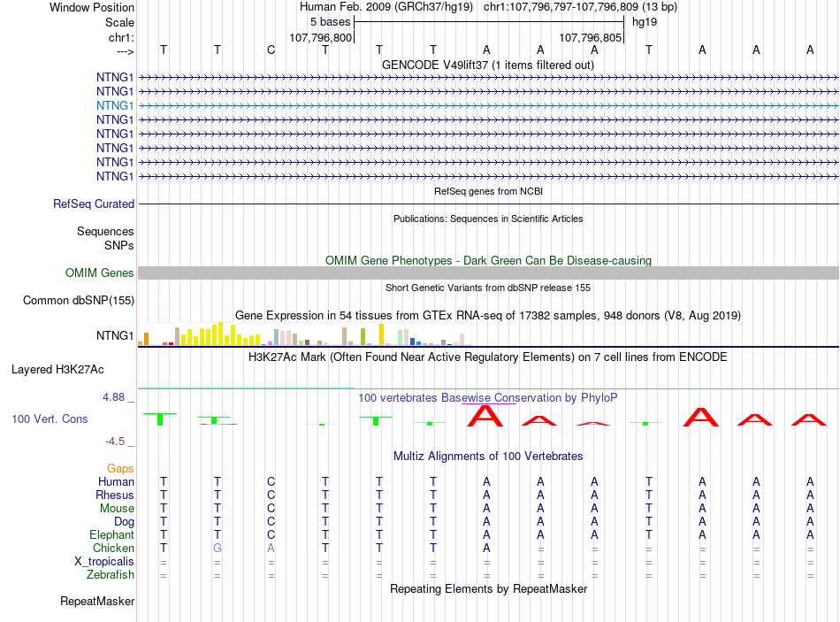
Task: Open the GTEx Gene Expression track title
Action: click(x=488, y=315)
